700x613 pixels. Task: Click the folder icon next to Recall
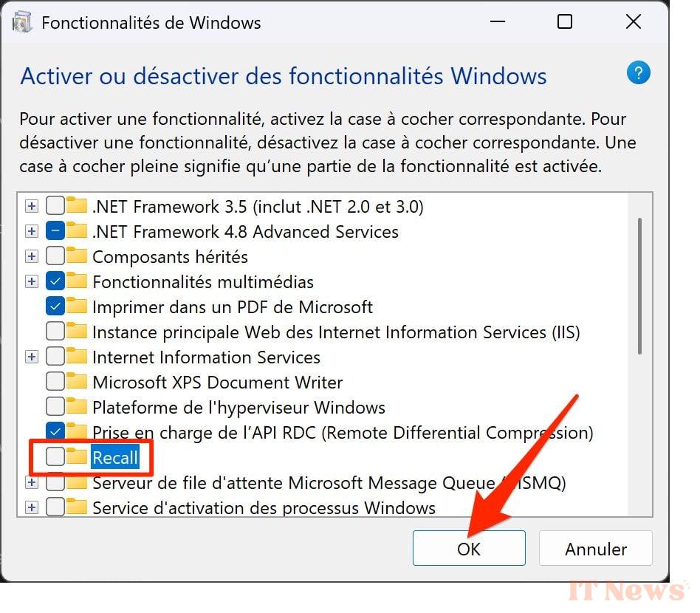[77, 456]
